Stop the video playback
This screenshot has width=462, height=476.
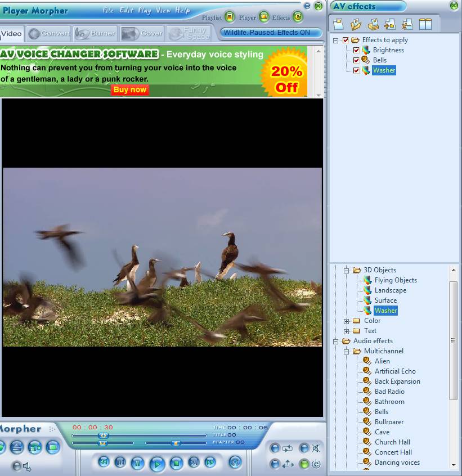pos(176,463)
